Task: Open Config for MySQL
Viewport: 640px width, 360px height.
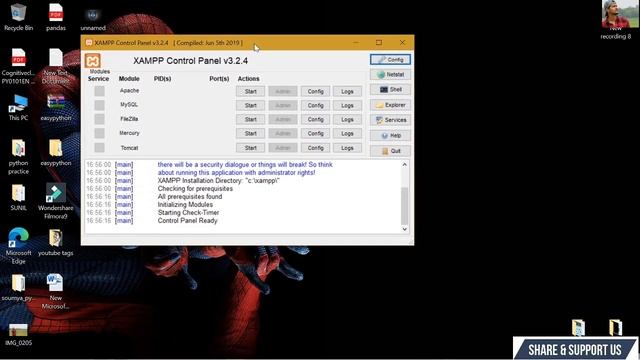Action: (315, 106)
